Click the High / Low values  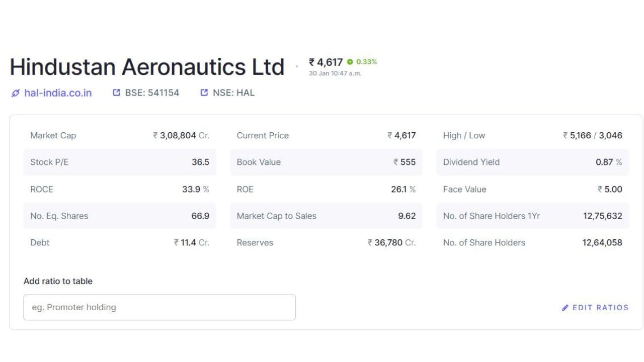click(593, 135)
